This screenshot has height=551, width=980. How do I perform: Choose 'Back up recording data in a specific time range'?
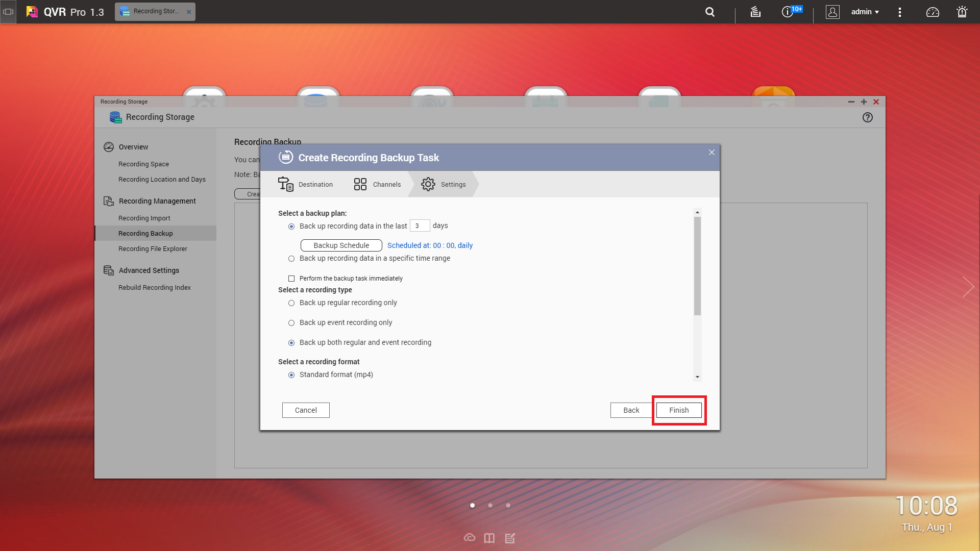291,259
